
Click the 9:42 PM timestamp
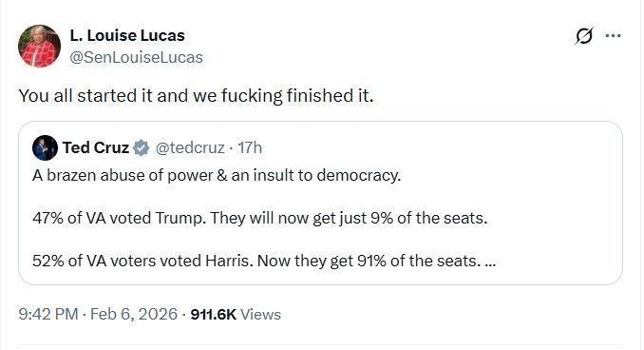[48, 314]
